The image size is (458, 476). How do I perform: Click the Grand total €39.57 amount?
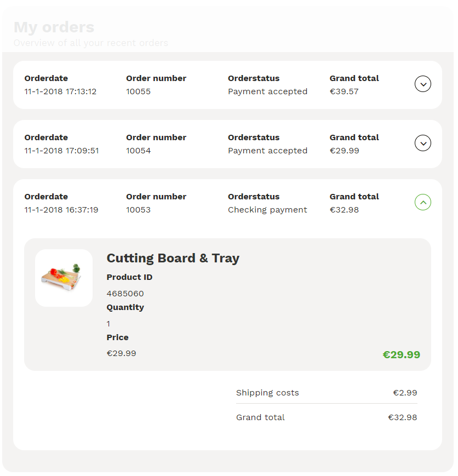tap(344, 91)
